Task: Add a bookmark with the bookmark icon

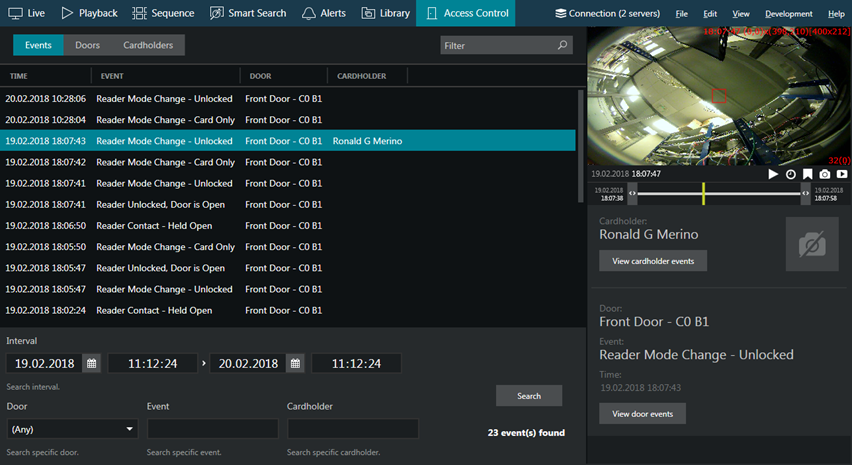Action: tap(807, 174)
